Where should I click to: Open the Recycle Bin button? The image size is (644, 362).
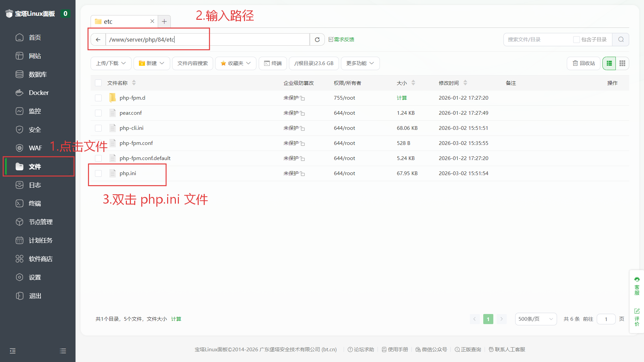(x=584, y=63)
